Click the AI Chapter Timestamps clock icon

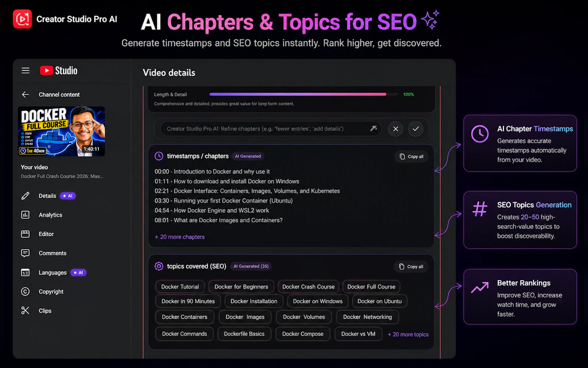point(480,134)
